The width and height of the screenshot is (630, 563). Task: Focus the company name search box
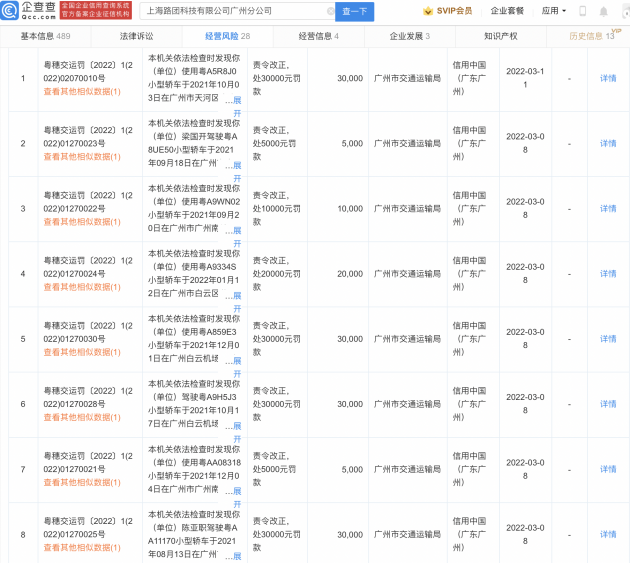tap(237, 11)
